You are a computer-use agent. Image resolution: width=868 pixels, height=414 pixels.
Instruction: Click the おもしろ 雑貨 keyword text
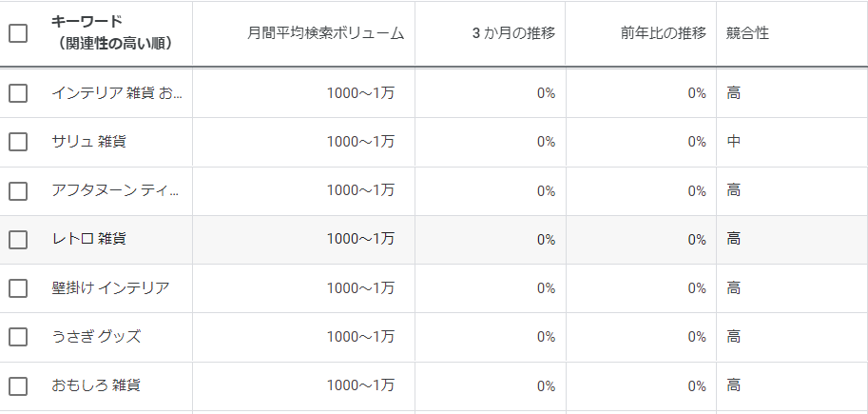[x=97, y=386]
